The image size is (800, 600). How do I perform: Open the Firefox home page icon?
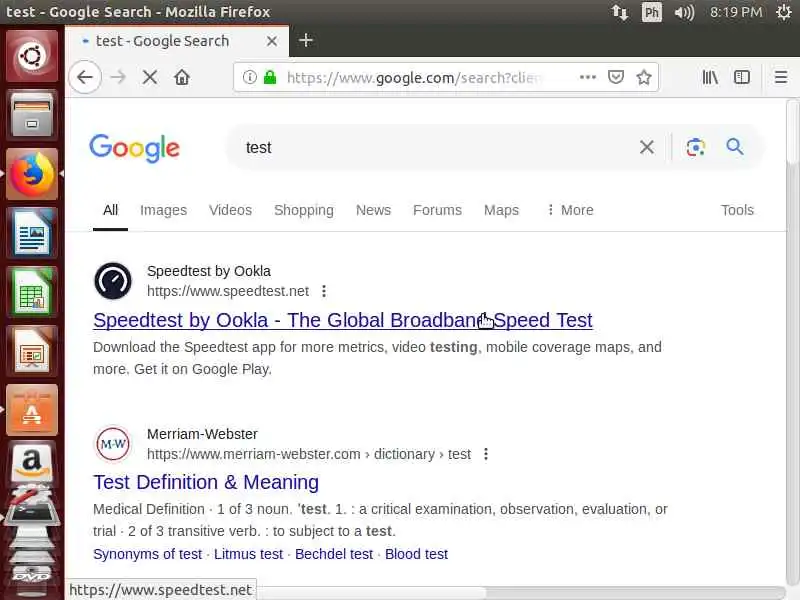182,78
